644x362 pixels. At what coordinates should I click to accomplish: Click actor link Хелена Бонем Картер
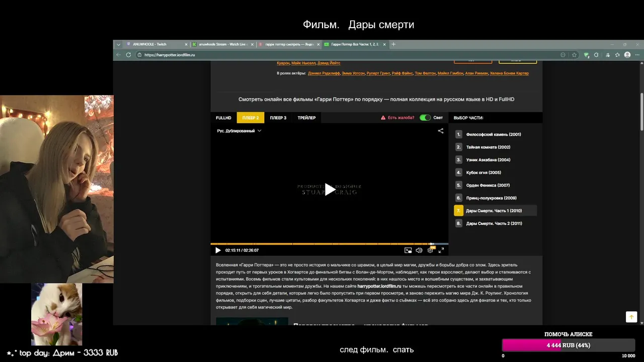[x=509, y=73]
